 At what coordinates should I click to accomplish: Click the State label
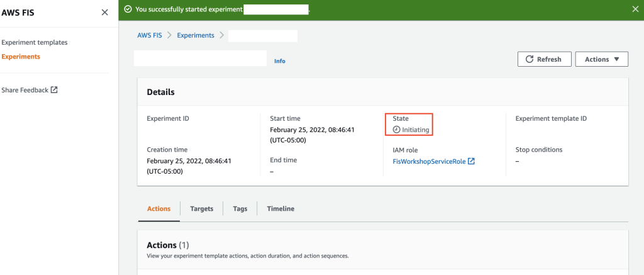point(401,118)
